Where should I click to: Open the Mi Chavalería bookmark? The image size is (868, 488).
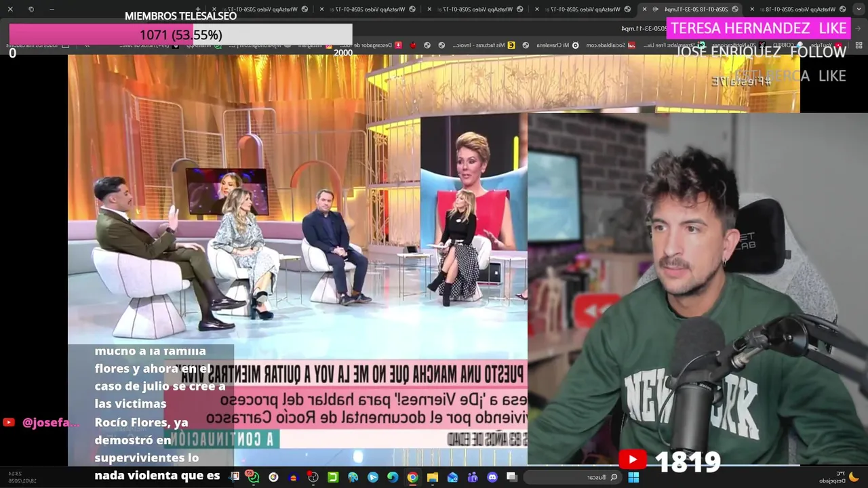[x=557, y=45]
